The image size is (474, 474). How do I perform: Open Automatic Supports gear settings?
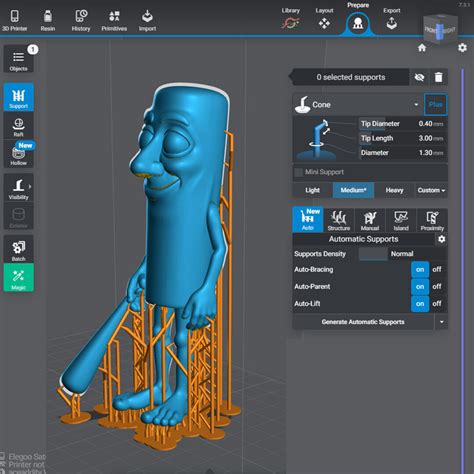pyautogui.click(x=441, y=239)
